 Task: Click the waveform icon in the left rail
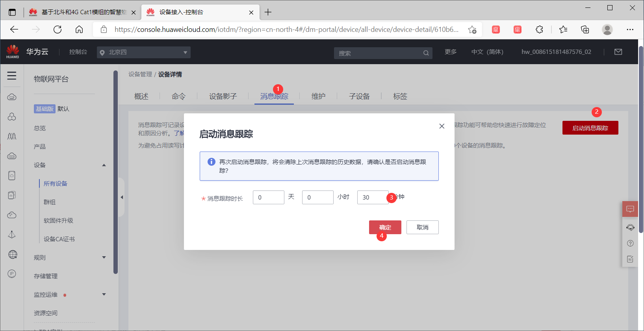tap(12, 136)
